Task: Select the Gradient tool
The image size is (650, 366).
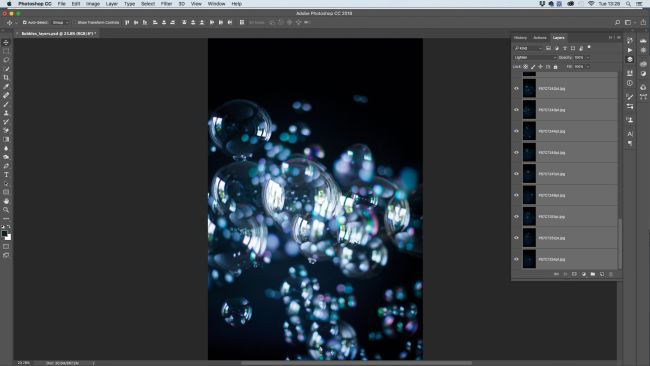Action: tap(6, 139)
